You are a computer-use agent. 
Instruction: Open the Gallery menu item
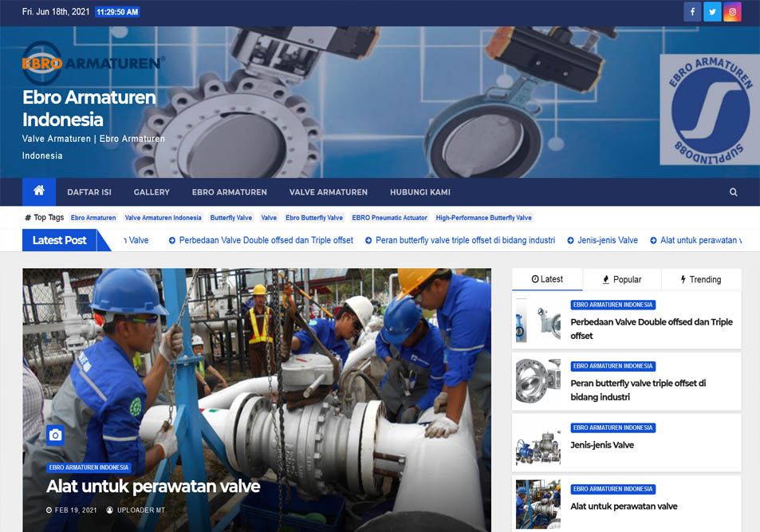click(152, 192)
